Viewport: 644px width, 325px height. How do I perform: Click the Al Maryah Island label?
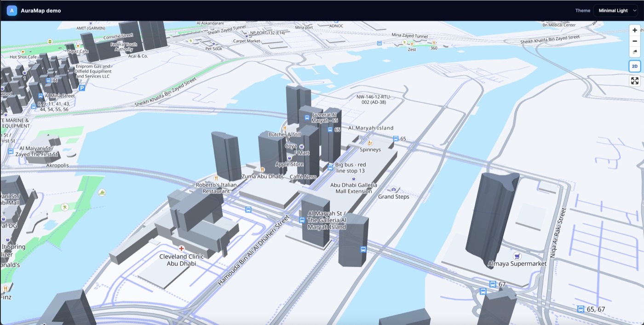coord(371,128)
